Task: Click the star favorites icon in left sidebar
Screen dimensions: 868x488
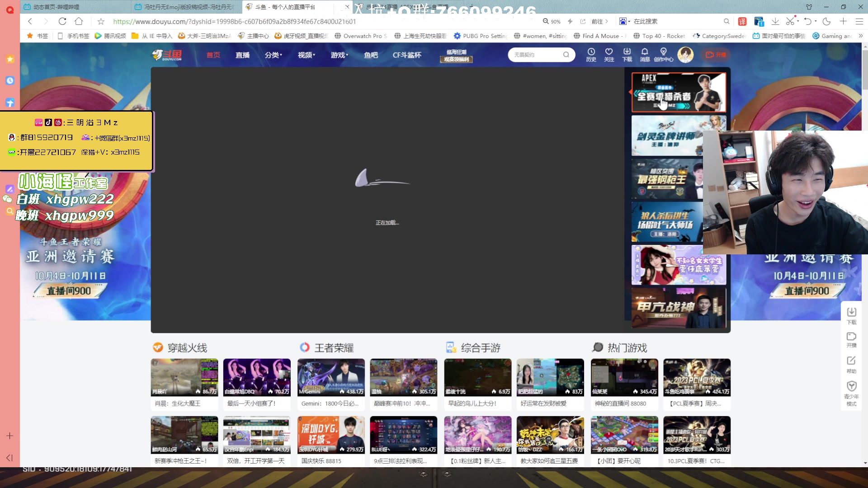Action: pos(10,59)
